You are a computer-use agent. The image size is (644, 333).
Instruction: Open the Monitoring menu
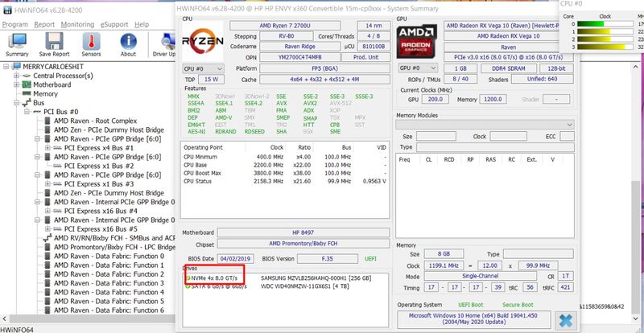tap(77, 25)
